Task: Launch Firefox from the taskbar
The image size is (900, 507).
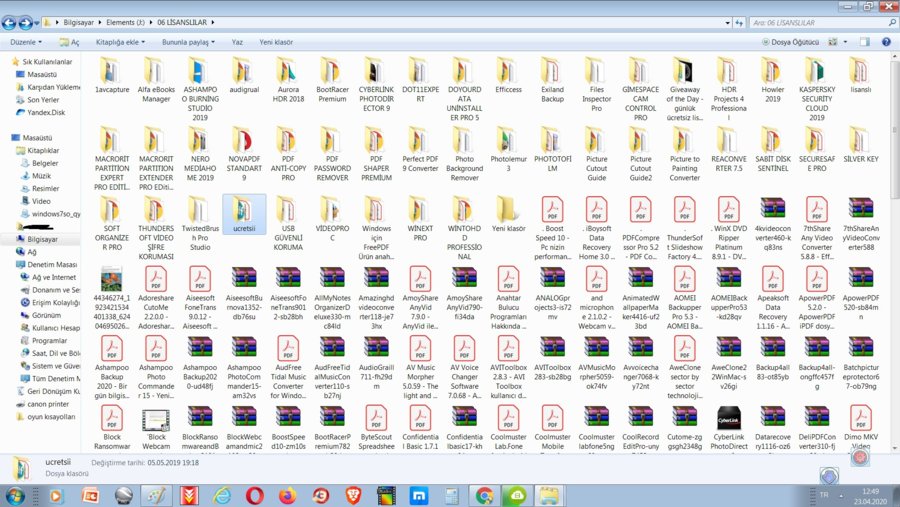Action: tap(288, 496)
